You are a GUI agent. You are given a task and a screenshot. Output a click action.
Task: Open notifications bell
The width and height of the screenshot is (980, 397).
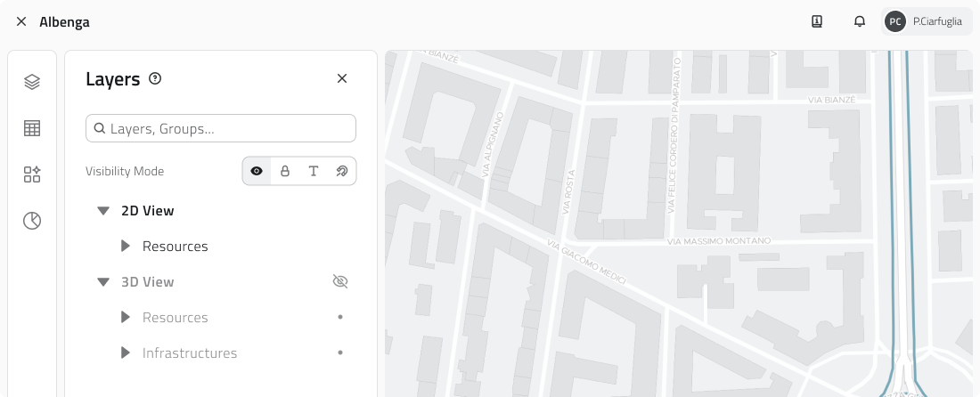tap(860, 21)
